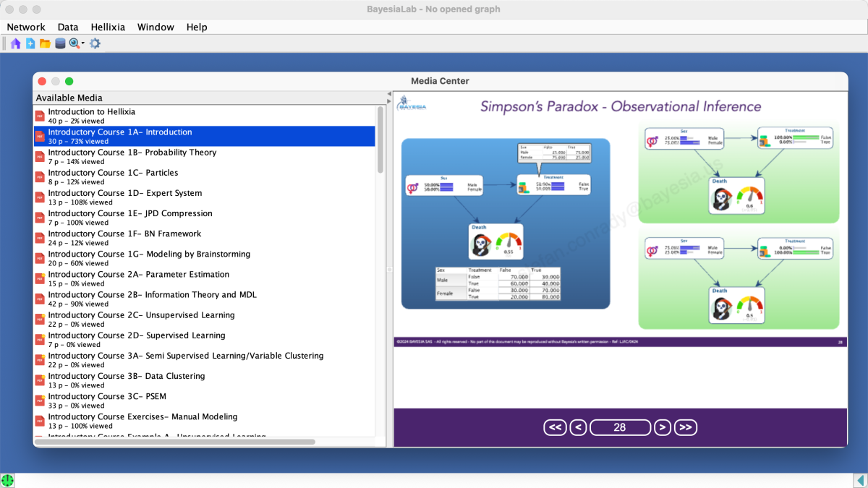Click PDF icon of Introduction to Hellixia
Screen dimensions: 868x488
(40, 116)
